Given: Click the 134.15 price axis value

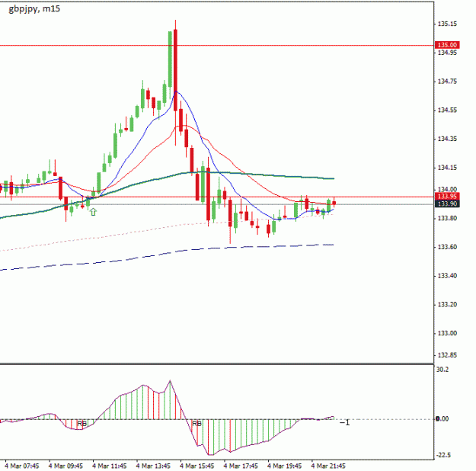Looking at the screenshot, I should coord(447,168).
